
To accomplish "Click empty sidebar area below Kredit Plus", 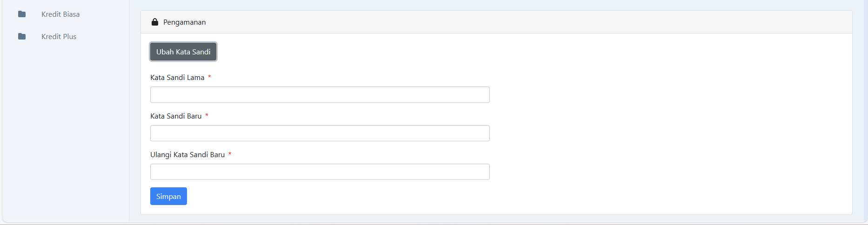I will (65, 130).
